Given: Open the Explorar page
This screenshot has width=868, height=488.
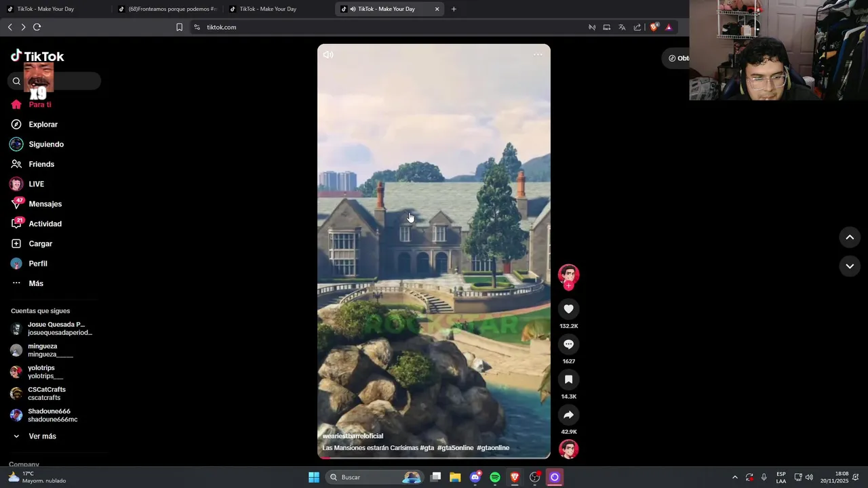Looking at the screenshot, I should click(35, 125).
